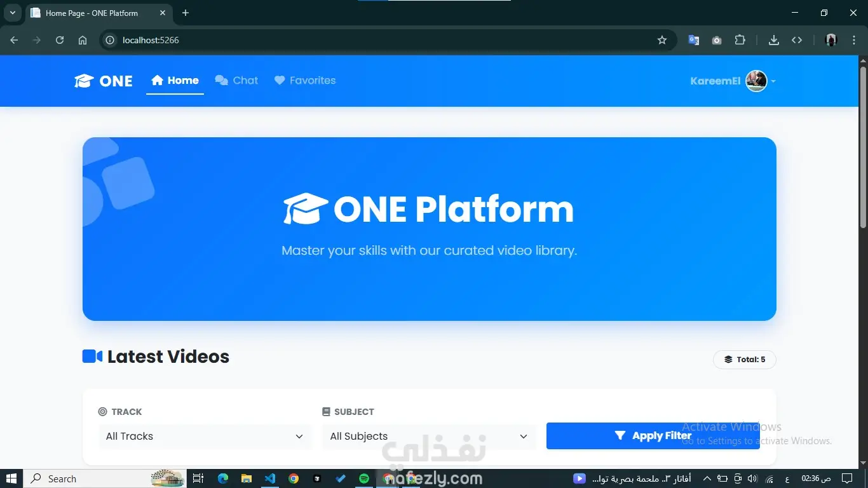The image size is (868, 488).
Task: Click the ONE graduation cap logo in navbar
Action: [x=104, y=81]
